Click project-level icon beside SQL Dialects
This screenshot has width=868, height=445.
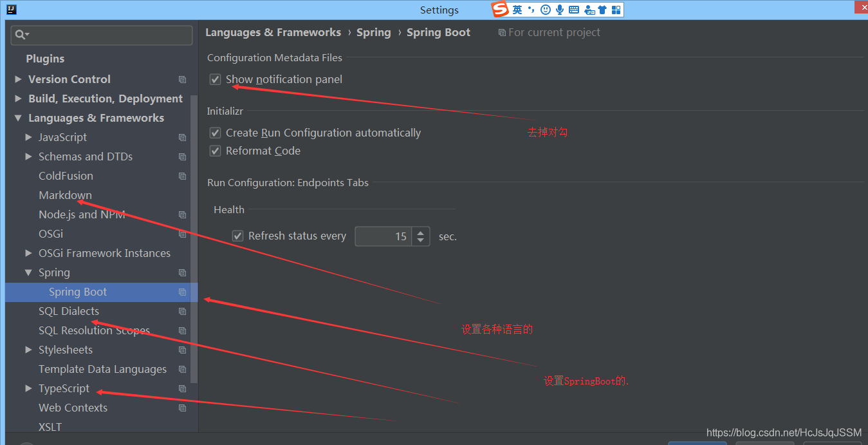(x=183, y=311)
